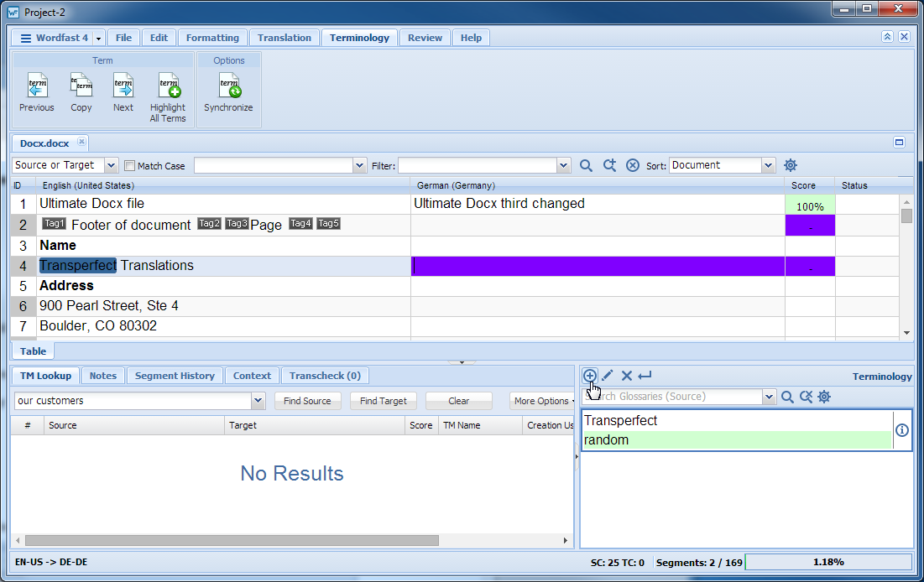
Task: Open the Help ribbon tab
Action: click(471, 38)
